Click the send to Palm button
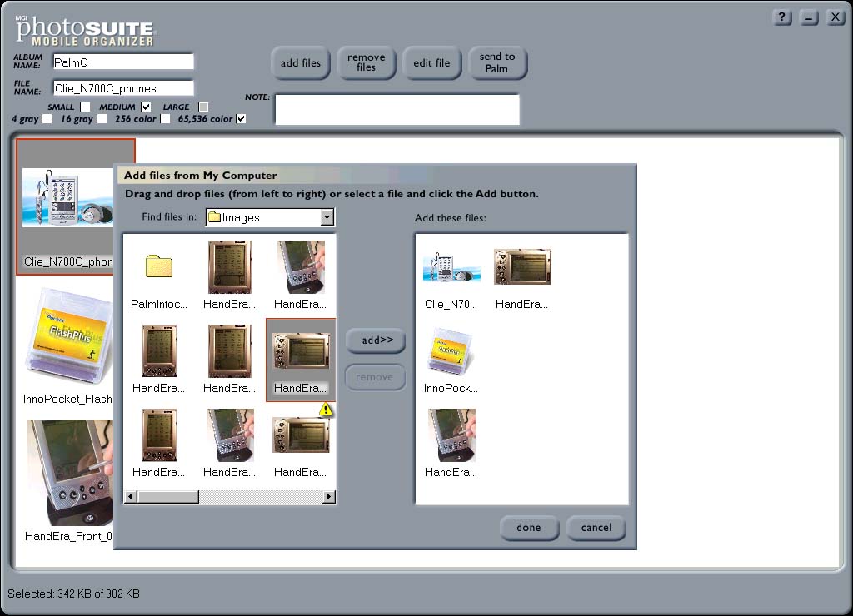Image resolution: width=853 pixels, height=616 pixels. pos(497,63)
